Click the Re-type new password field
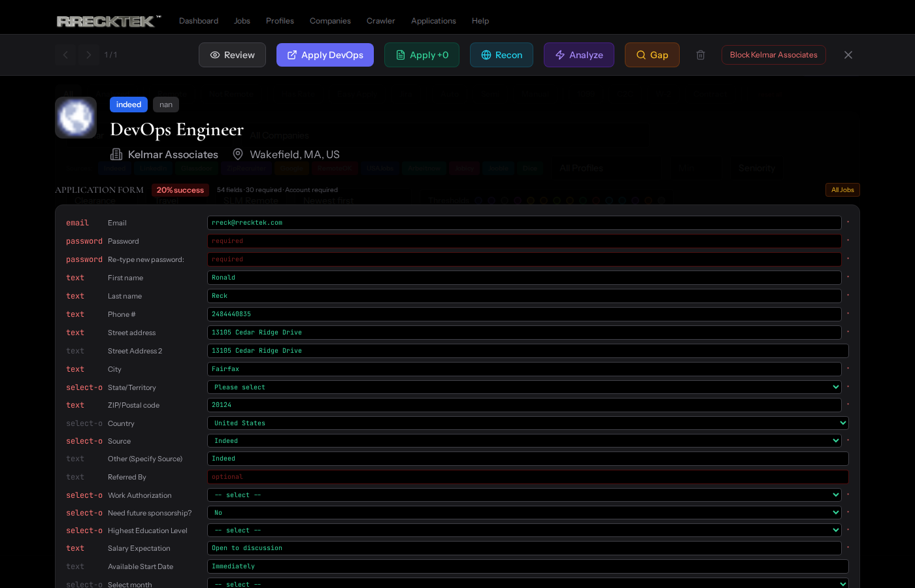The width and height of the screenshot is (915, 588). [524, 259]
